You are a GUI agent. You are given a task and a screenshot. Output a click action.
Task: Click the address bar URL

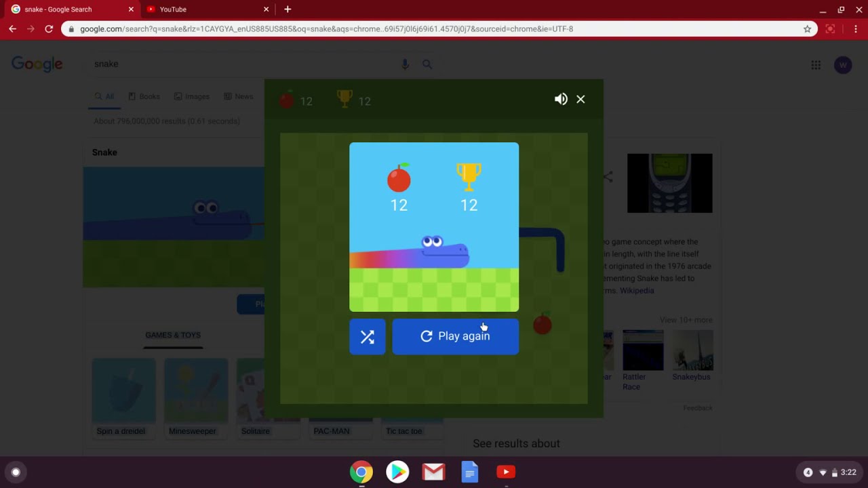[x=326, y=29]
